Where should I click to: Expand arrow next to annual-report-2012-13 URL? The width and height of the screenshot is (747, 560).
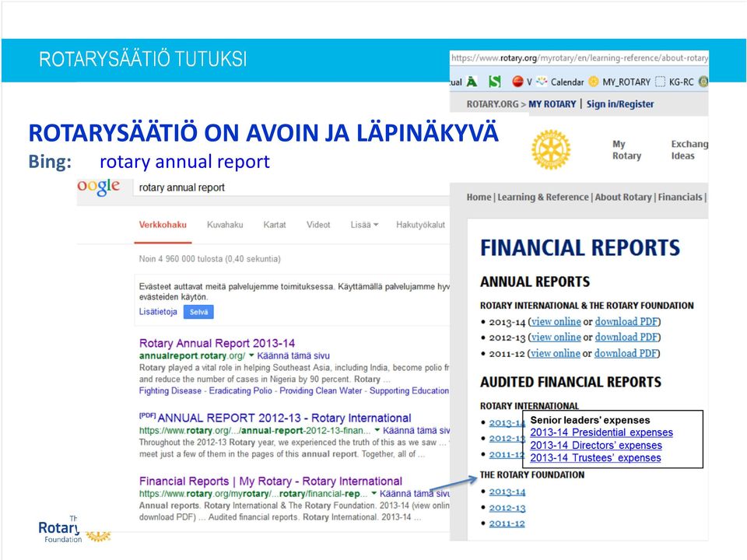pos(377,430)
